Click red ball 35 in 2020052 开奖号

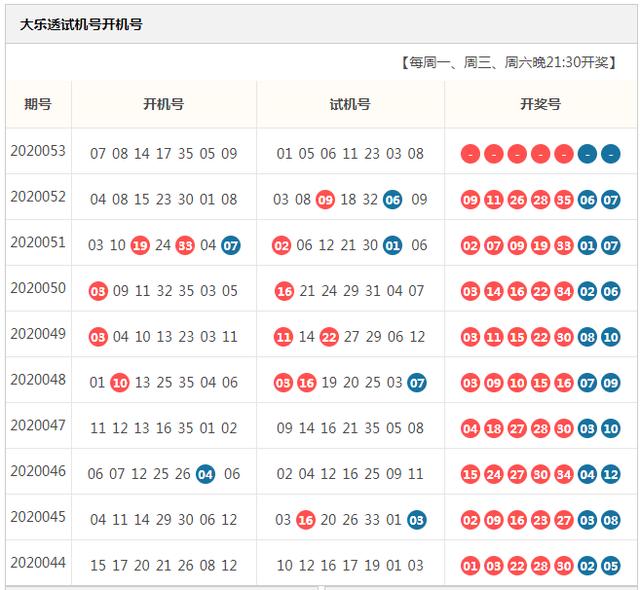pyautogui.click(x=564, y=200)
